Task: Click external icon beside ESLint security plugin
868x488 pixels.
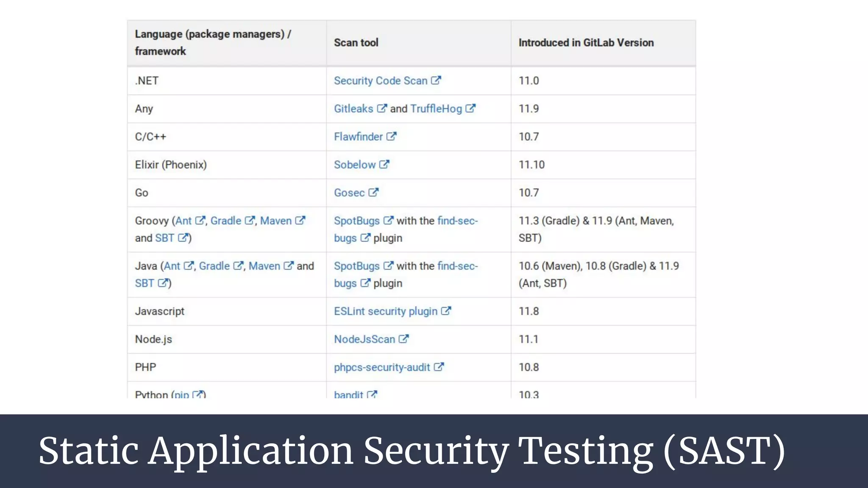Action: (x=446, y=311)
